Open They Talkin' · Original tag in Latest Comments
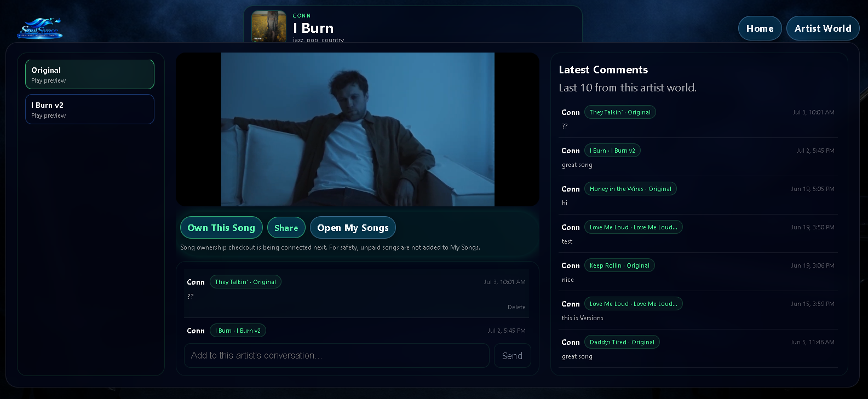 pyautogui.click(x=620, y=112)
